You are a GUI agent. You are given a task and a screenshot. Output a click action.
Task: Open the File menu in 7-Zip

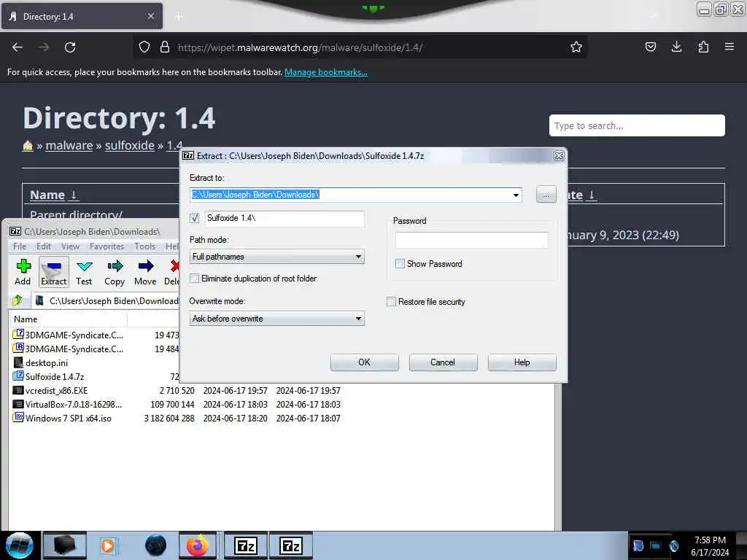click(20, 246)
